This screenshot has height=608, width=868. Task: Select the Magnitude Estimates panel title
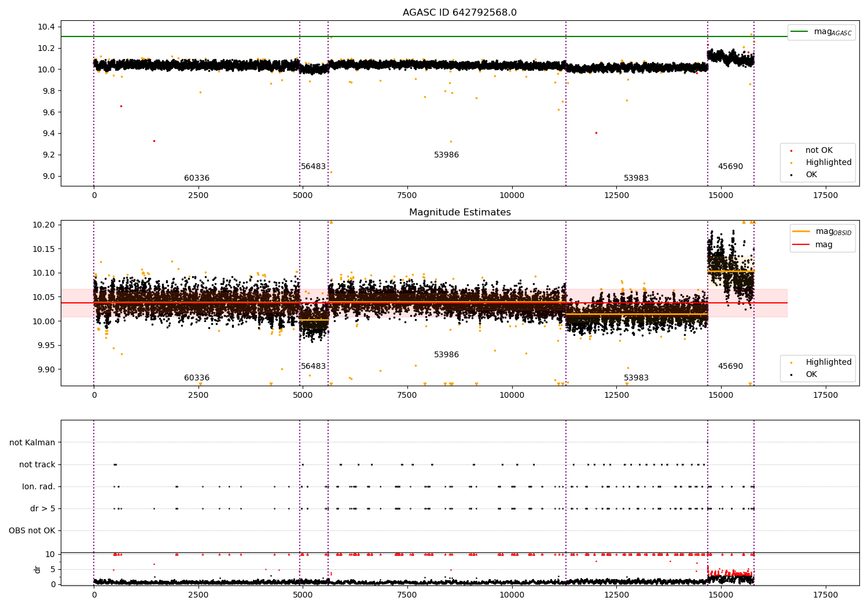[460, 213]
